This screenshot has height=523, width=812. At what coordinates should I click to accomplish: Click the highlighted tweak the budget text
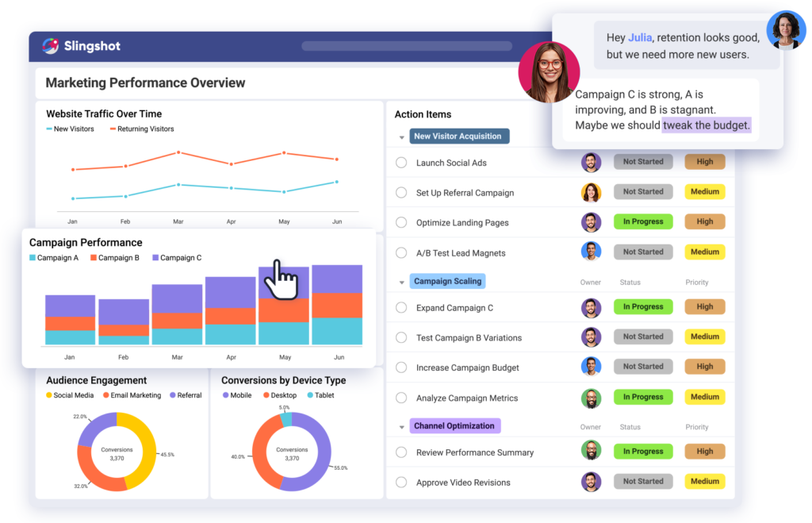704,125
